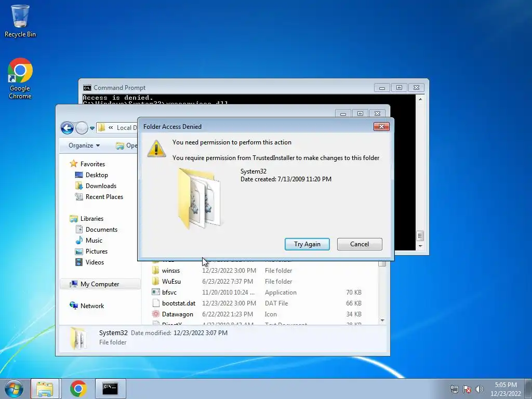The height and width of the screenshot is (399, 532).
Task: Open the Windows Start menu
Action: tap(14, 389)
